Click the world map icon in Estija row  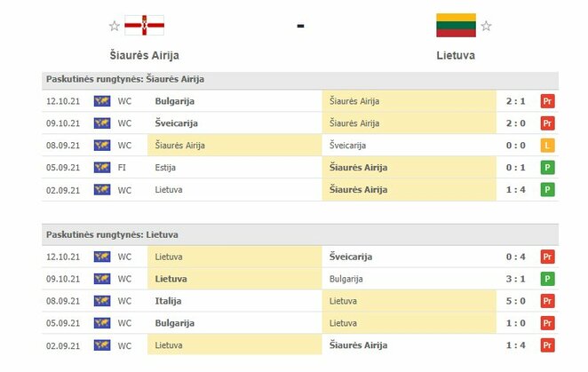point(102,168)
